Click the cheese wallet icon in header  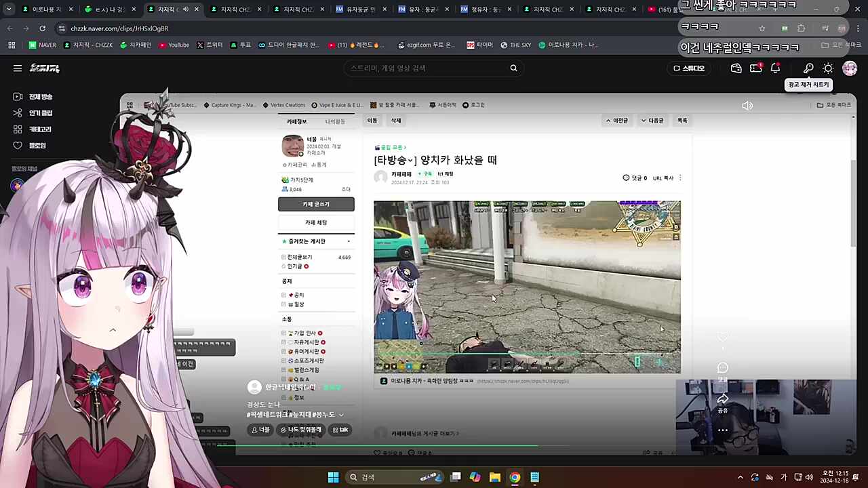click(x=736, y=68)
